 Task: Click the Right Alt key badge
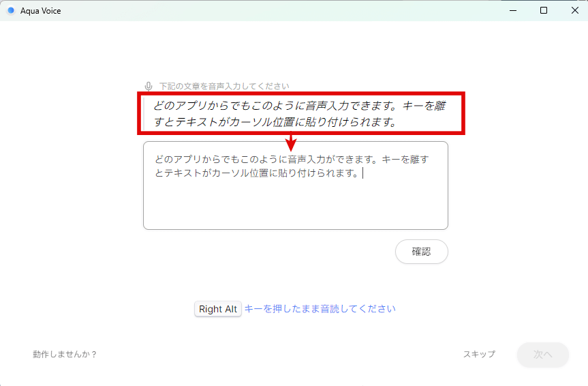click(x=217, y=309)
